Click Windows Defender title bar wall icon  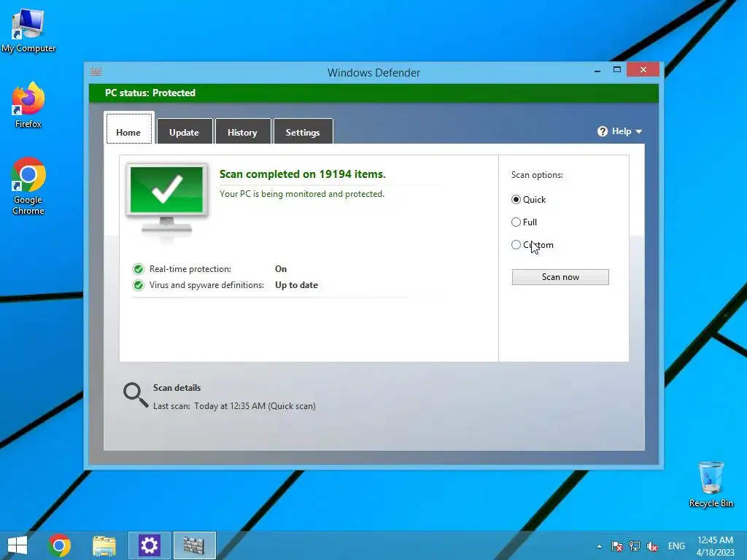click(96, 72)
